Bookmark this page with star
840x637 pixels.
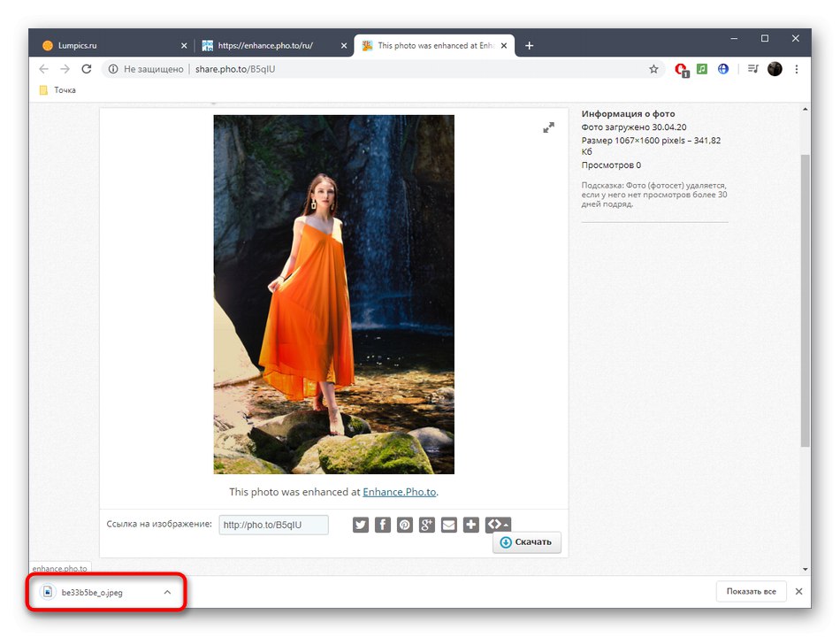[653, 69]
